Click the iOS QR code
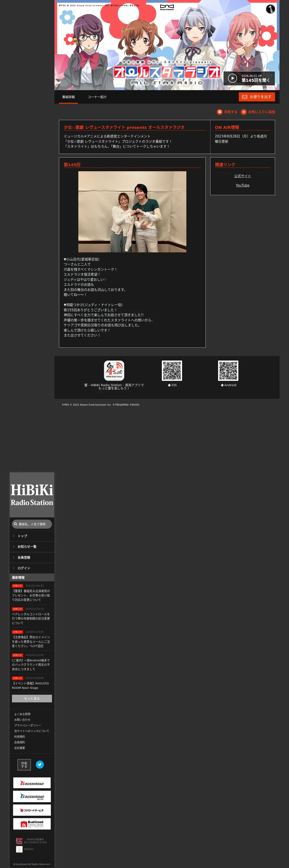This screenshot has width=289, height=868. coord(172,371)
